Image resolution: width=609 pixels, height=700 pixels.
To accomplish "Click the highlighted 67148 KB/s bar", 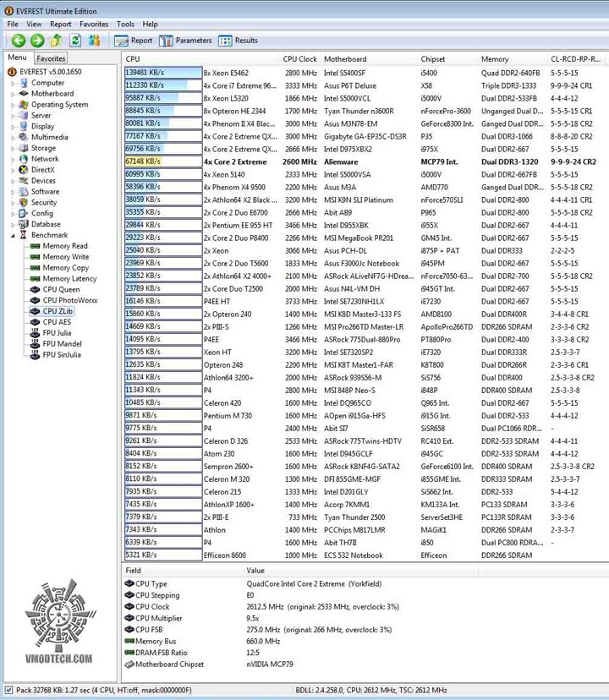I will pyautogui.click(x=163, y=161).
